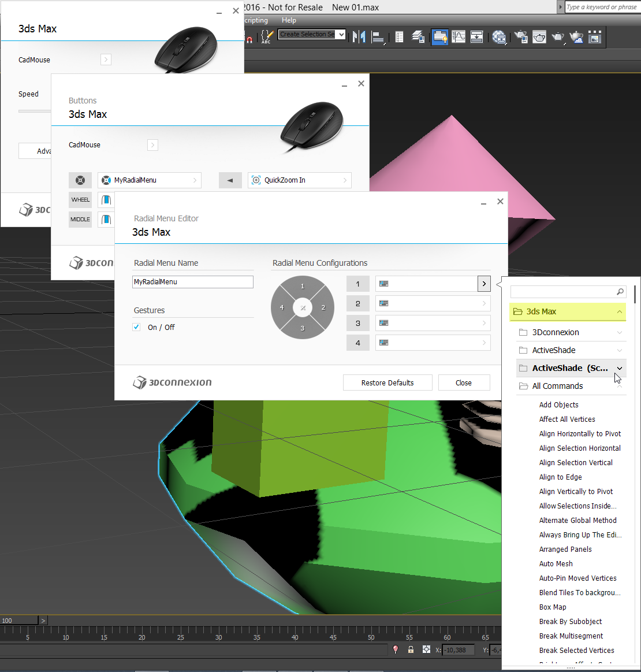Expand the 3Dconnexion folder
The width and height of the screenshot is (641, 672).
pos(619,333)
